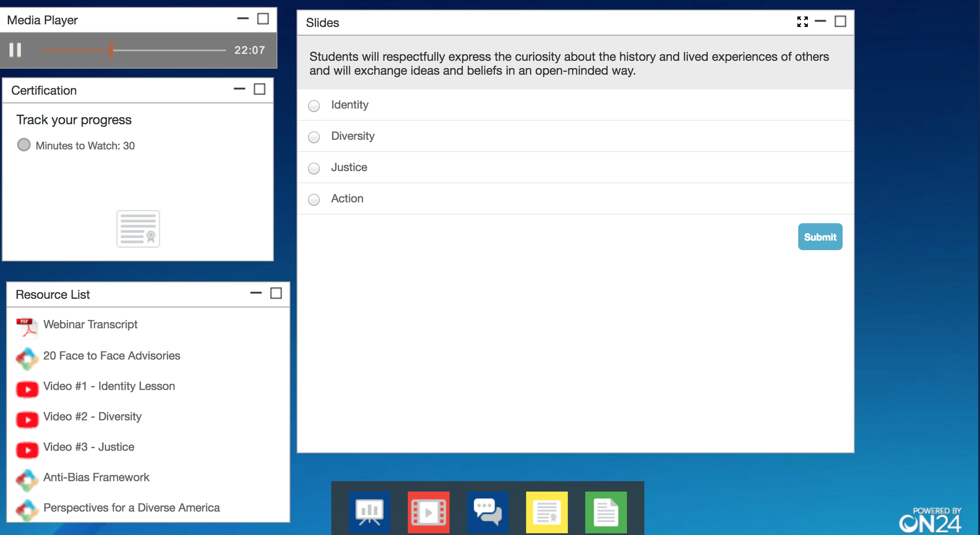The image size is (980, 535).
Task: Maximize the Certification panel
Action: pyautogui.click(x=259, y=89)
